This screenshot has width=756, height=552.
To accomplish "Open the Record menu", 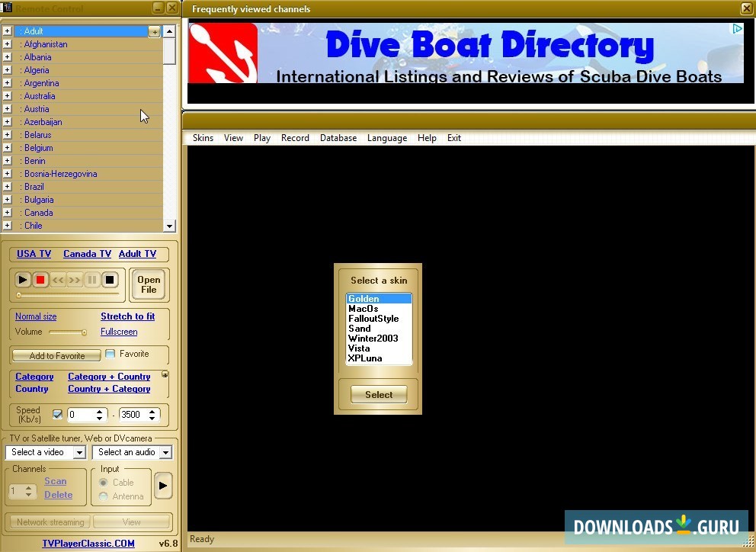I will click(295, 138).
